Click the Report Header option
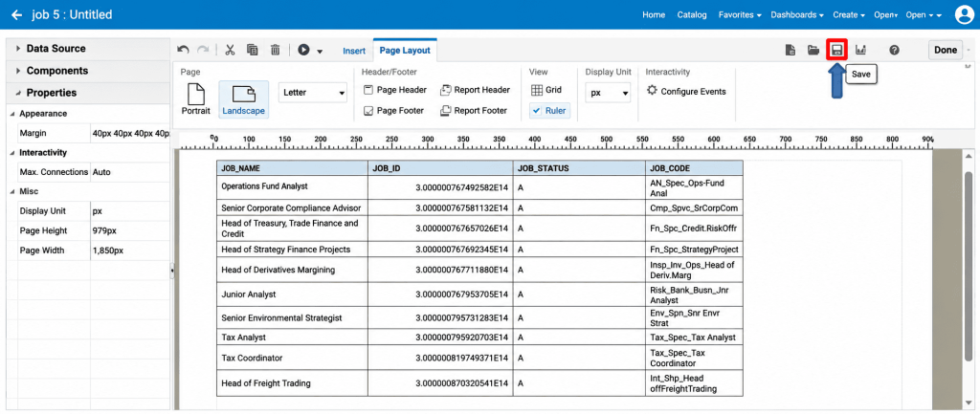The height and width of the screenshot is (414, 980). [475, 90]
